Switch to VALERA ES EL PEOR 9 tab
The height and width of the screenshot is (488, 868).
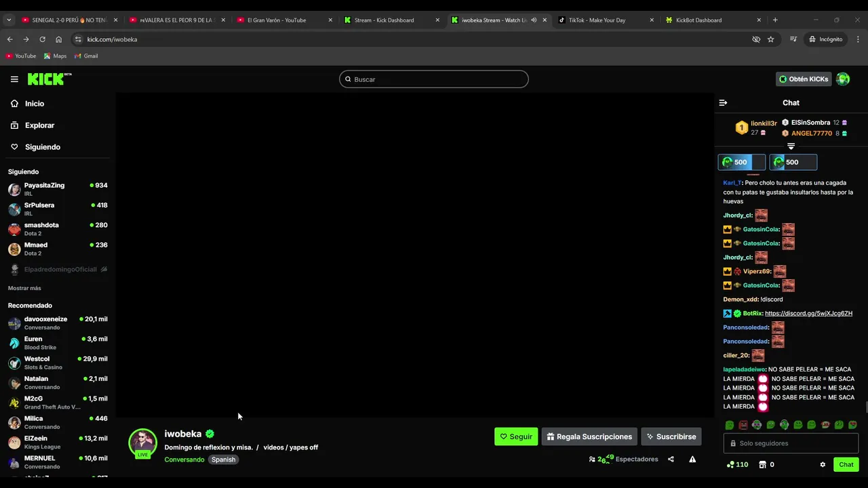[x=176, y=20]
